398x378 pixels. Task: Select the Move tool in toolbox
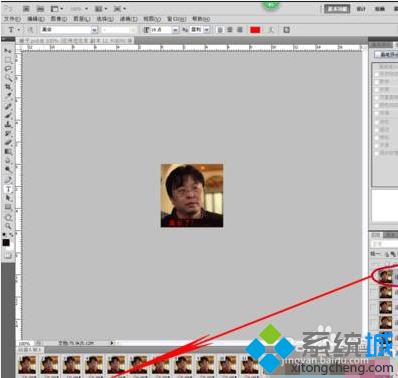(x=8, y=51)
